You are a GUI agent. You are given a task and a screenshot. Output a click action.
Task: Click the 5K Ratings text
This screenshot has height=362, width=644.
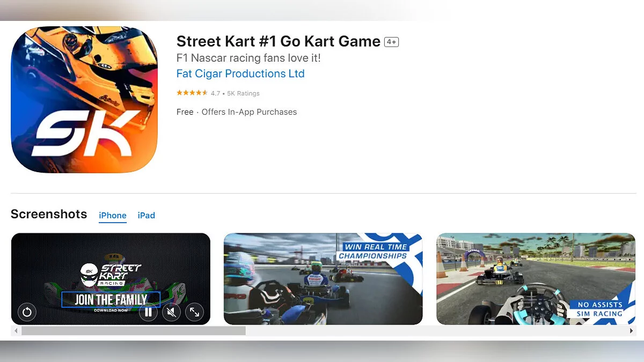click(243, 93)
